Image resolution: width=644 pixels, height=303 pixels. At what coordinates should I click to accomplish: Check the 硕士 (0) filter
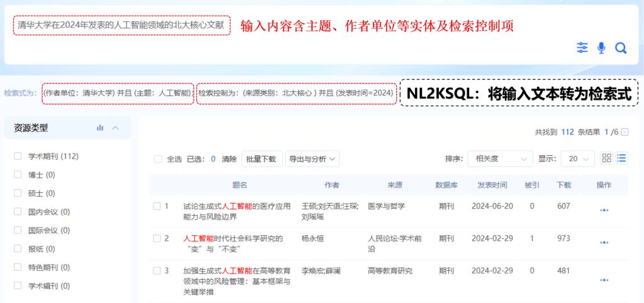click(18, 193)
